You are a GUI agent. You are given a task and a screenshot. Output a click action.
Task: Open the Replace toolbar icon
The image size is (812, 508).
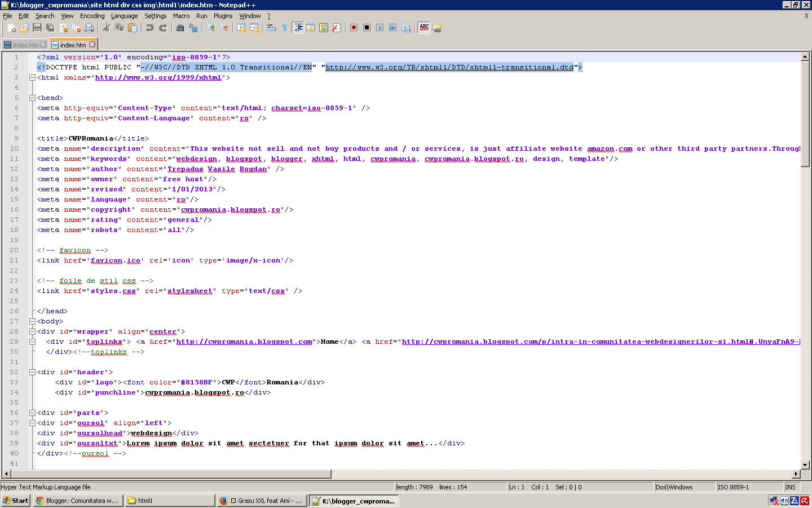tap(193, 28)
